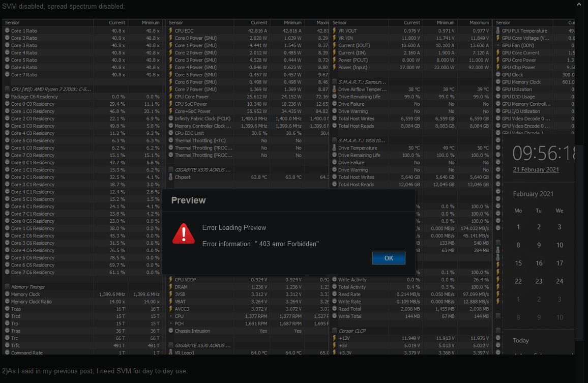This screenshot has height=383, width=588.
Task: Select the Power (Input) row
Action: [410, 67]
